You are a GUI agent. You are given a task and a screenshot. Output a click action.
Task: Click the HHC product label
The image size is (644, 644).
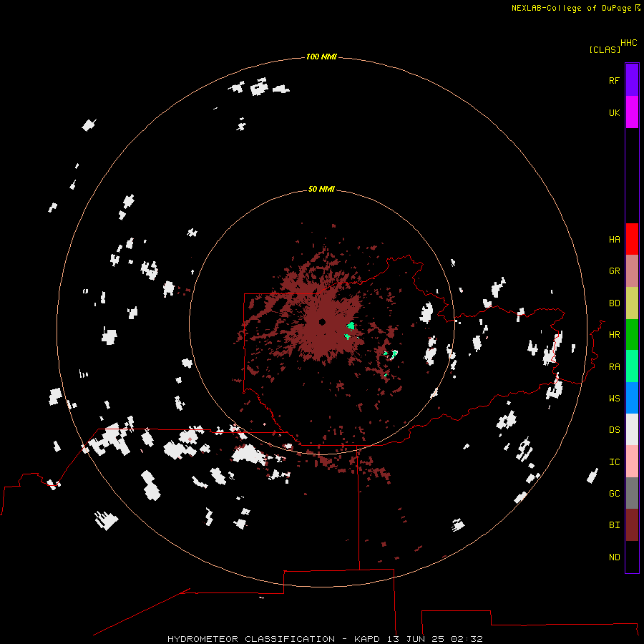click(629, 43)
